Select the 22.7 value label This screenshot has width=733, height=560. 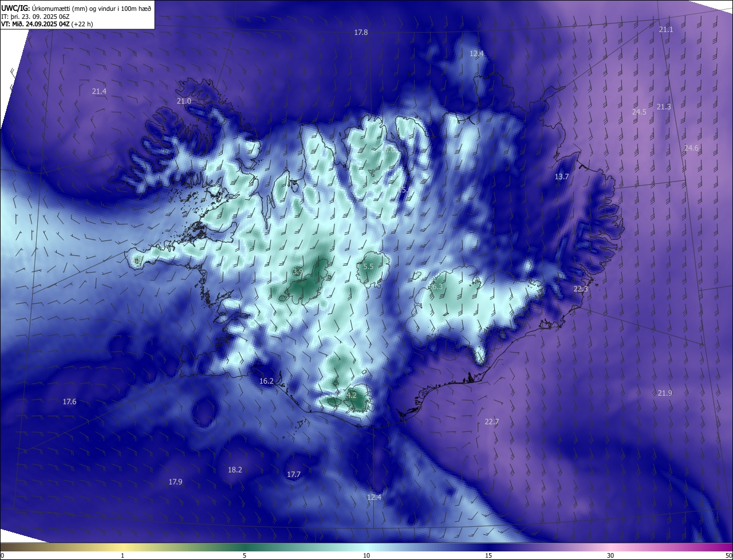click(x=492, y=422)
